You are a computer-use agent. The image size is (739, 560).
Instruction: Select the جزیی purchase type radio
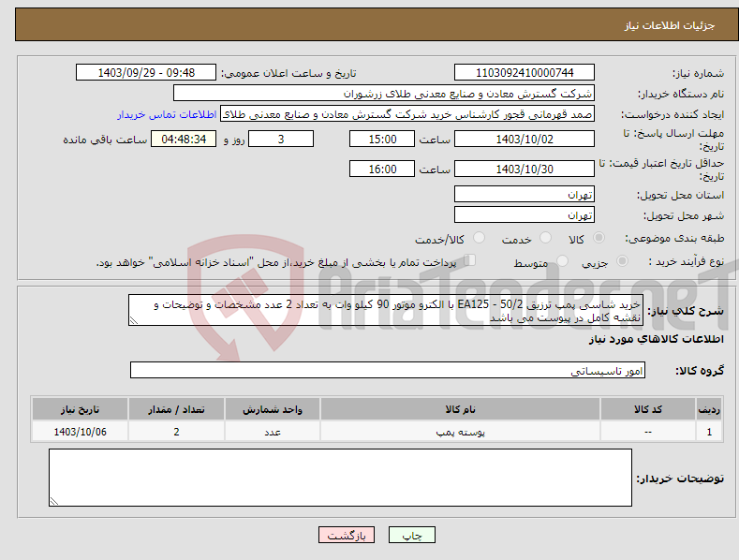tap(622, 260)
